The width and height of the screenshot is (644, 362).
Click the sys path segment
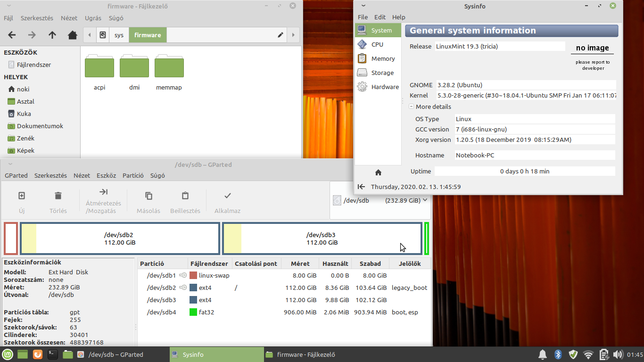pyautogui.click(x=119, y=35)
